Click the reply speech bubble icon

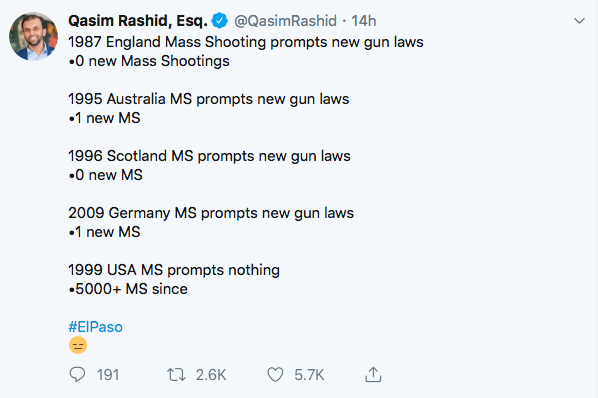point(77,374)
